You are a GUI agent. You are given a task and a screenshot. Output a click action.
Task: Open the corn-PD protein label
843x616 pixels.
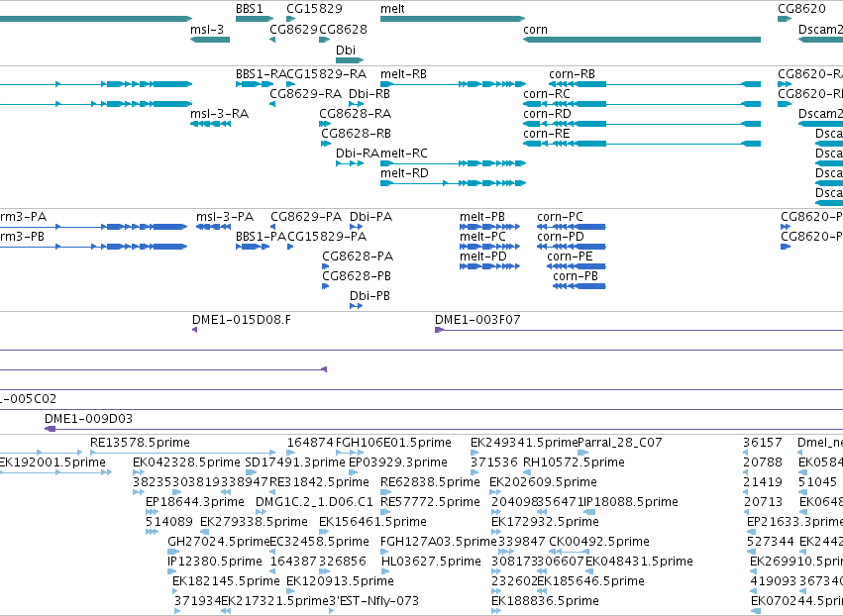[561, 237]
